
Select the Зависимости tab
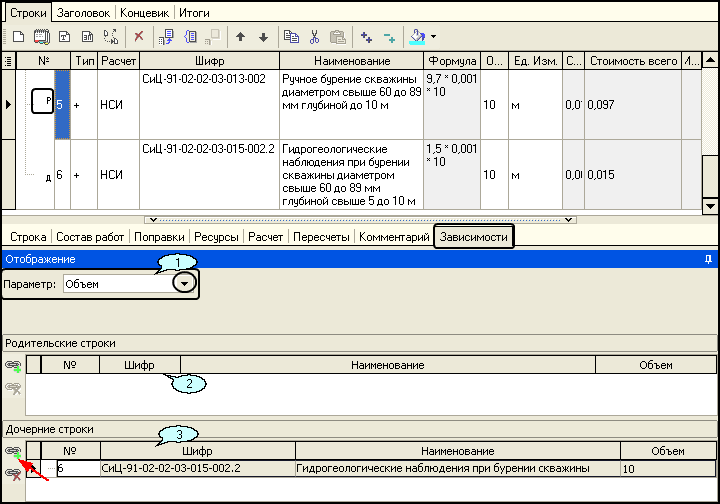tap(474, 237)
